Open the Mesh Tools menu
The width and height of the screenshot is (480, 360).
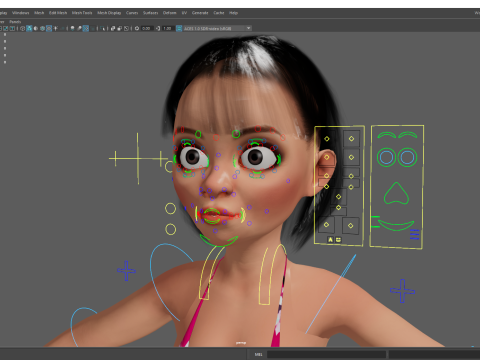(82, 13)
